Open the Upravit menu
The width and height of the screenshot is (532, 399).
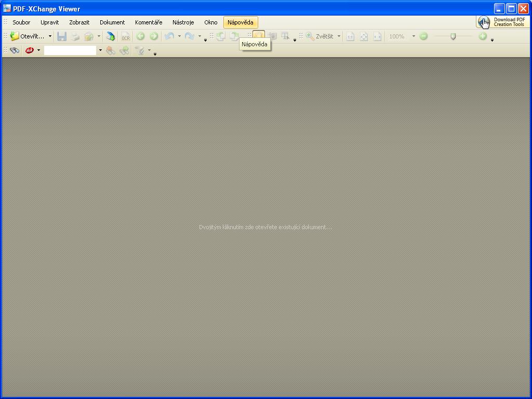49,22
